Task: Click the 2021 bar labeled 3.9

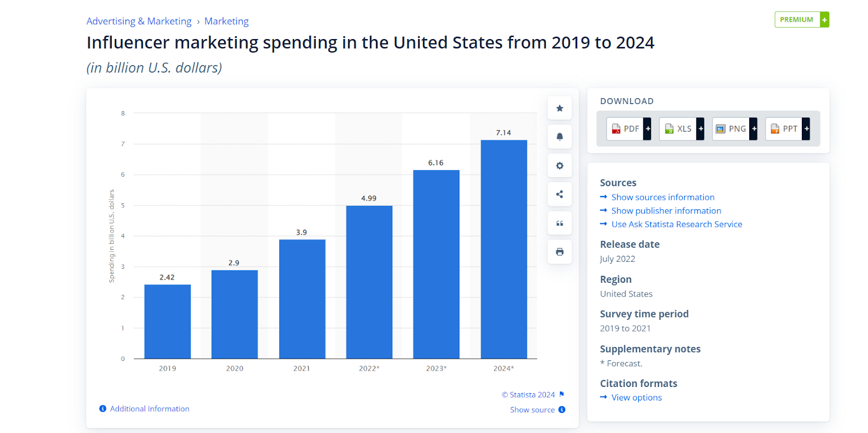Action: tap(302, 299)
